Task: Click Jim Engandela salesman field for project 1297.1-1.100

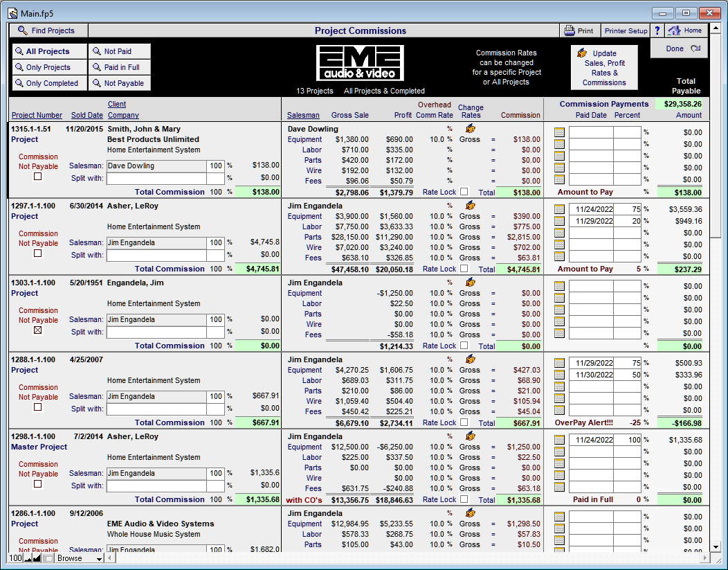Action: [x=156, y=242]
